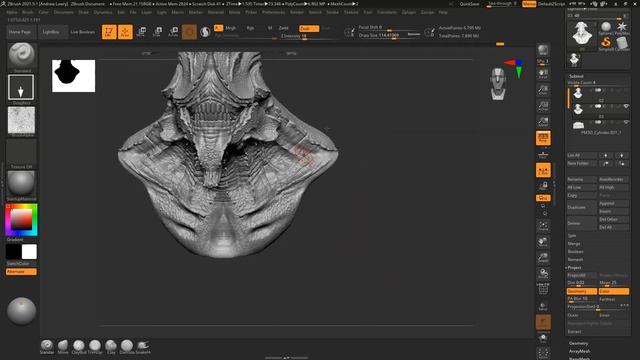Screen dimensions: 640x360
Task: Expand the Extract section
Action: click(574, 331)
